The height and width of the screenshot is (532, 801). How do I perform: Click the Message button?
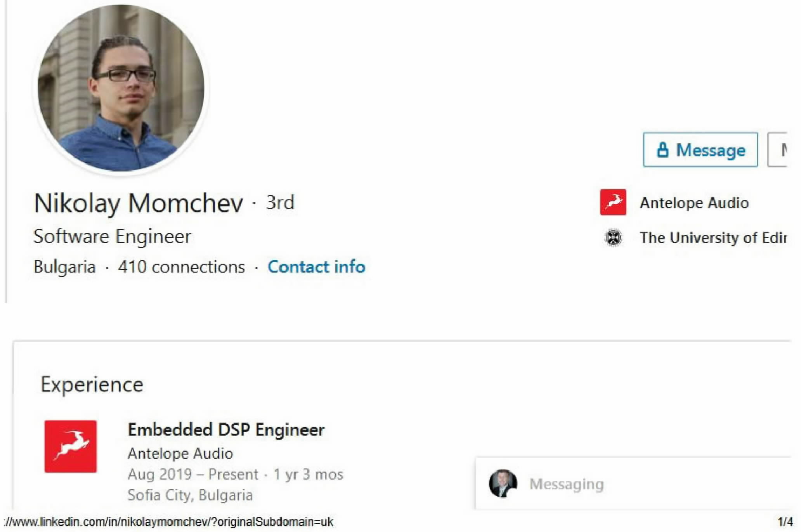700,150
